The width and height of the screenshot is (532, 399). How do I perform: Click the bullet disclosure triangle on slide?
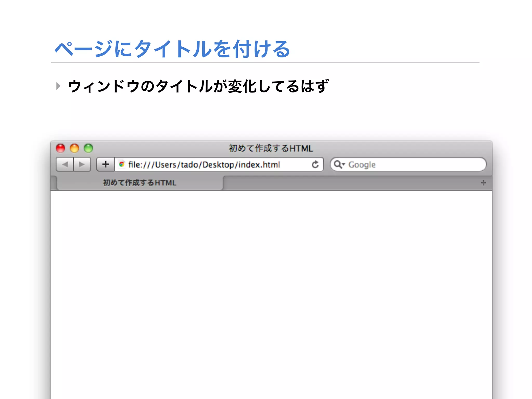point(58,86)
